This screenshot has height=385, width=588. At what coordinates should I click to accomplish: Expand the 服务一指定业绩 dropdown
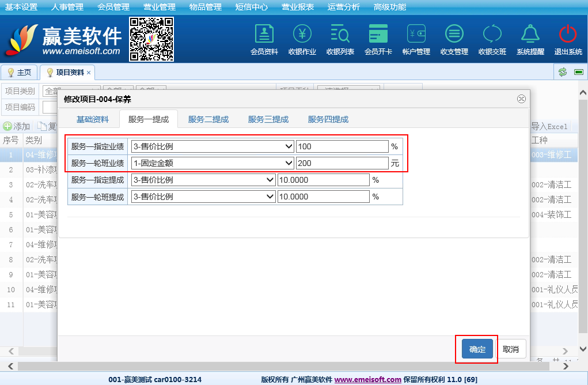213,146
